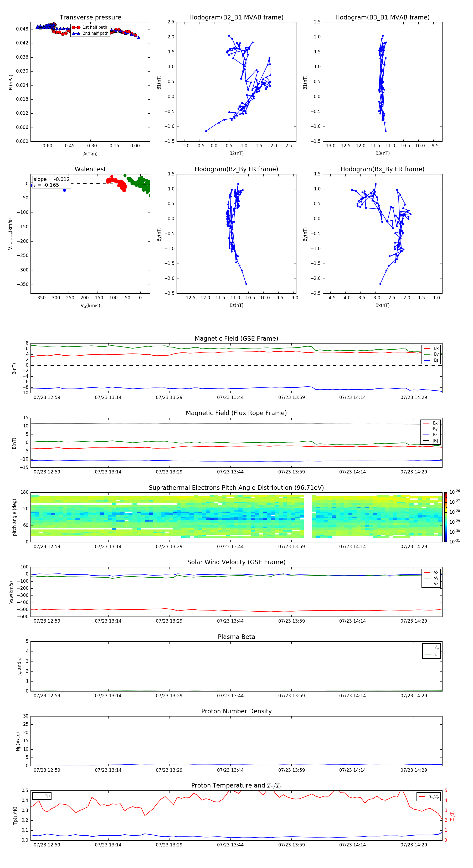This screenshot has height=868, width=473.
Task: Click the pitch angle colorbar
Action: click(x=445, y=517)
